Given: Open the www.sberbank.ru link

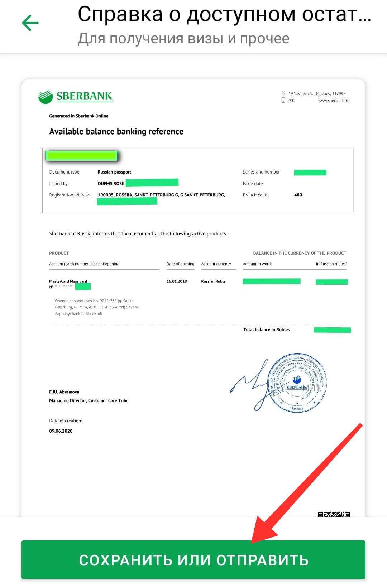Looking at the screenshot, I should 333,101.
